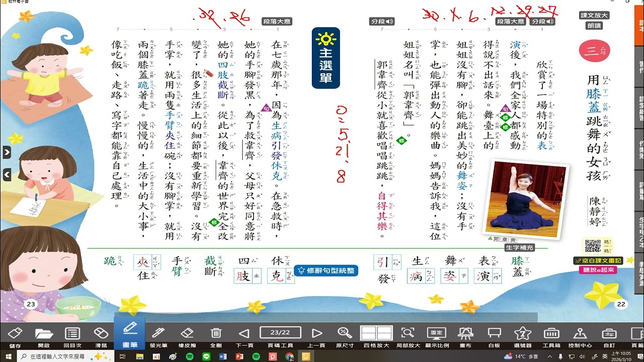Open the 工具箱 toolbox
This screenshot has height=362, width=644.
tap(551, 336)
